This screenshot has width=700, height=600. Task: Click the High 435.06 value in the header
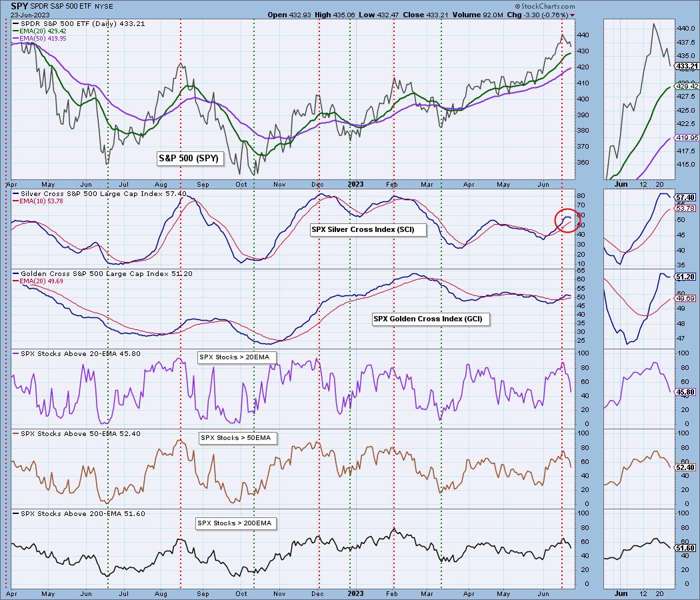click(x=335, y=15)
